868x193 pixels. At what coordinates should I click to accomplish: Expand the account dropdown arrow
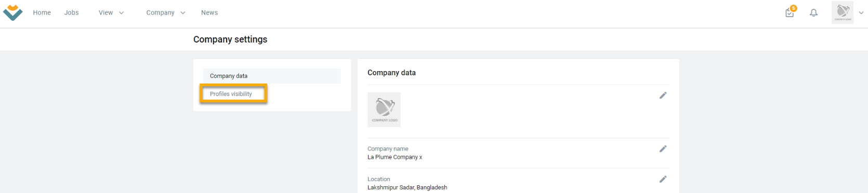tap(861, 13)
